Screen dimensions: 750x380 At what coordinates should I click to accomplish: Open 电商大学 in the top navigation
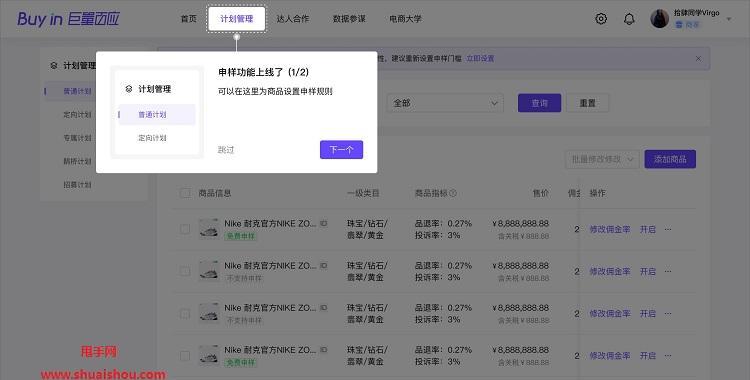pyautogui.click(x=406, y=19)
